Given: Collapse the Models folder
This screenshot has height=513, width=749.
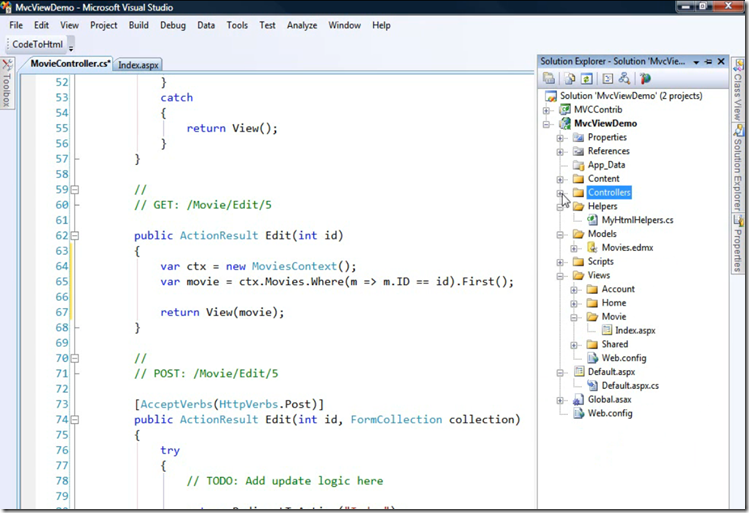Looking at the screenshot, I should (x=560, y=235).
